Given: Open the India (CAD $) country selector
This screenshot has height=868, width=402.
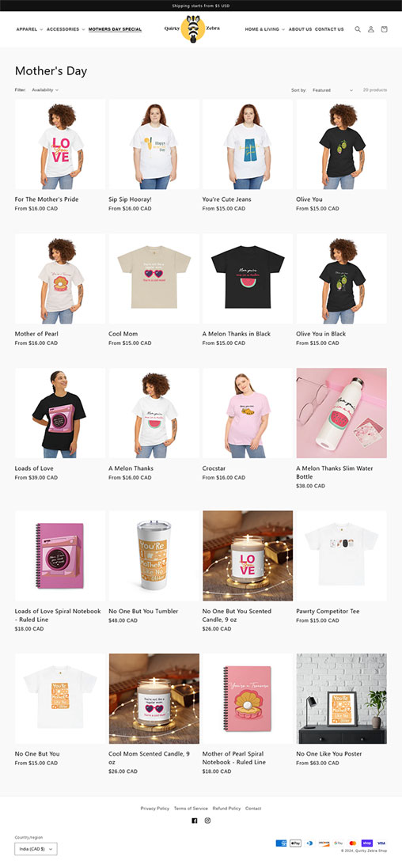Looking at the screenshot, I should (36, 849).
